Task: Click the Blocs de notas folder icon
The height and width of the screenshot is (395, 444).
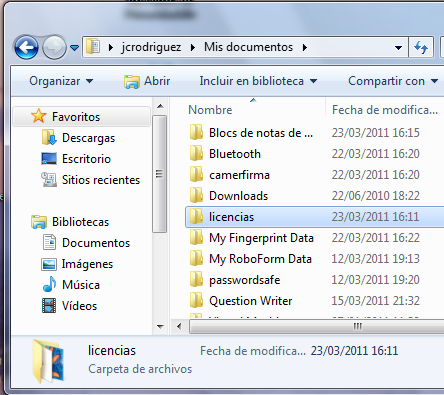Action: point(196,132)
